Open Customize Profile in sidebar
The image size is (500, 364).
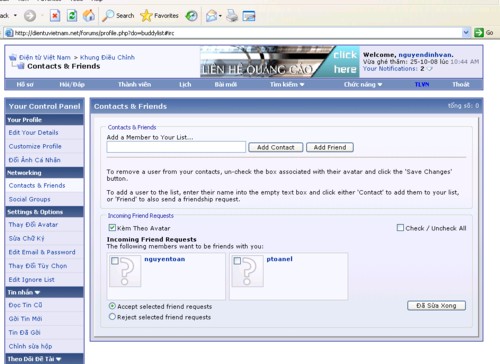(x=35, y=146)
